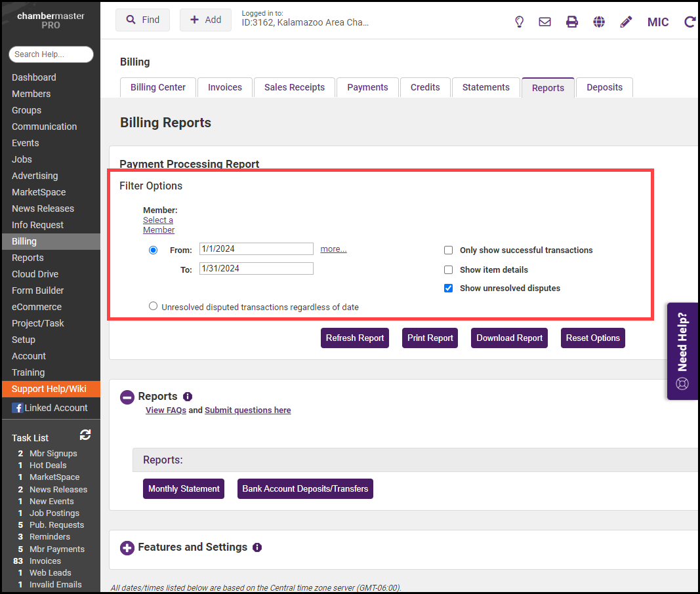This screenshot has height=594, width=700.
Task: Click the lightbulb icon in top toolbar
Action: pos(519,22)
